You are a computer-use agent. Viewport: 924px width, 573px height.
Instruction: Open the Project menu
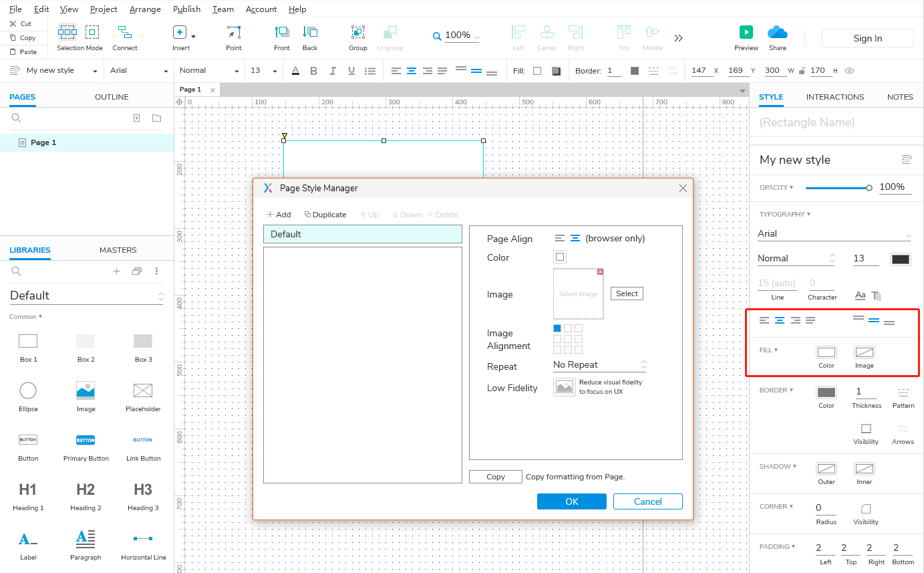coord(104,9)
